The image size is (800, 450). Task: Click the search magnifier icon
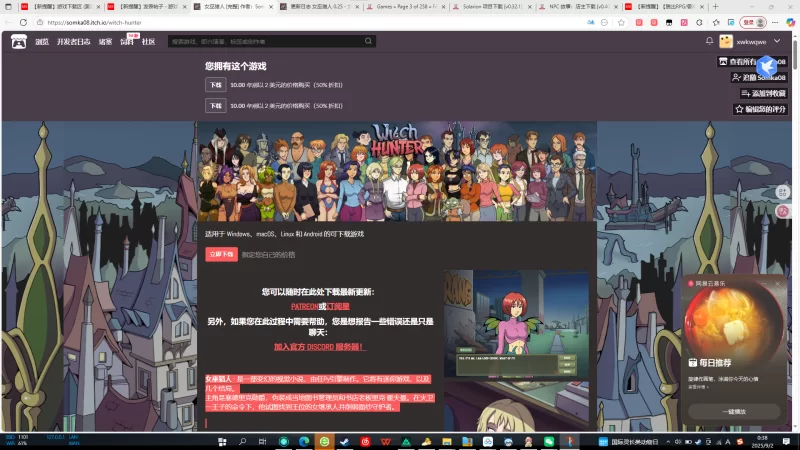(x=368, y=41)
